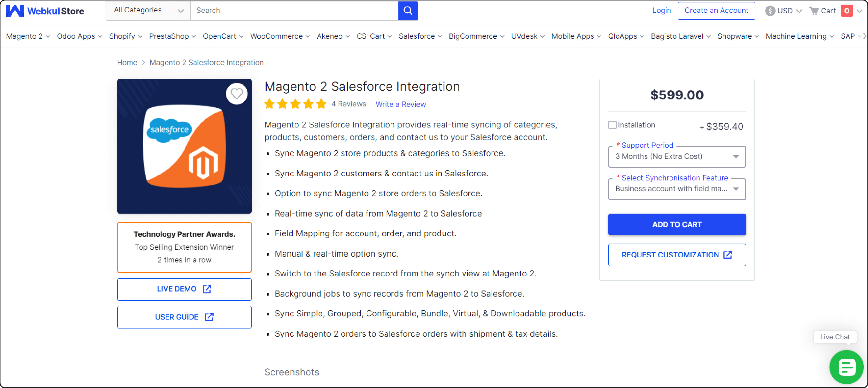Expand the Shopware menu
This screenshot has height=388, width=868.
tap(738, 36)
